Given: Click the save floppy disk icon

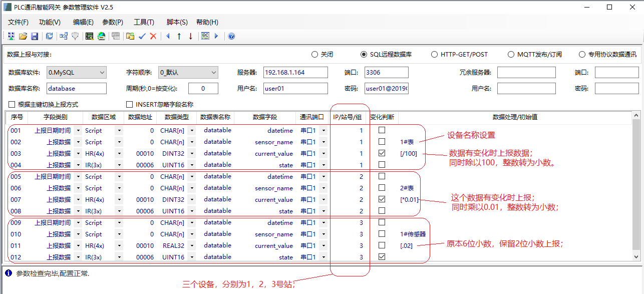Looking at the screenshot, I should (35, 36).
